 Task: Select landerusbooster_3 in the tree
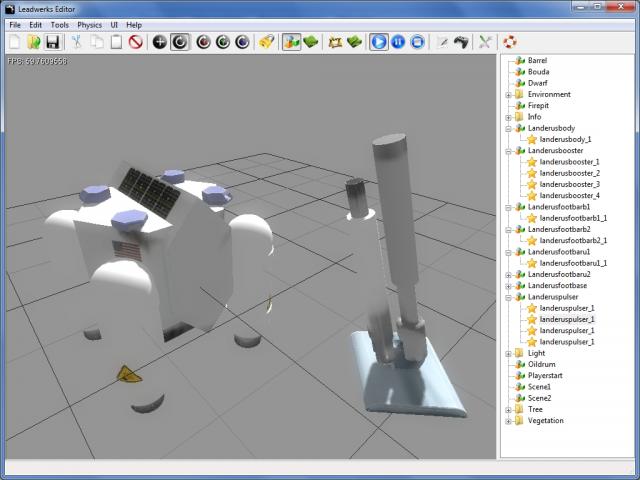569,184
